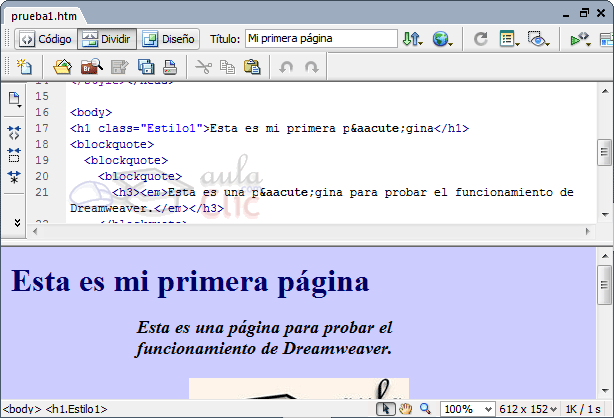Screen dimensions: 614x418
Task: Open the file management dropdown
Action: coord(412,40)
